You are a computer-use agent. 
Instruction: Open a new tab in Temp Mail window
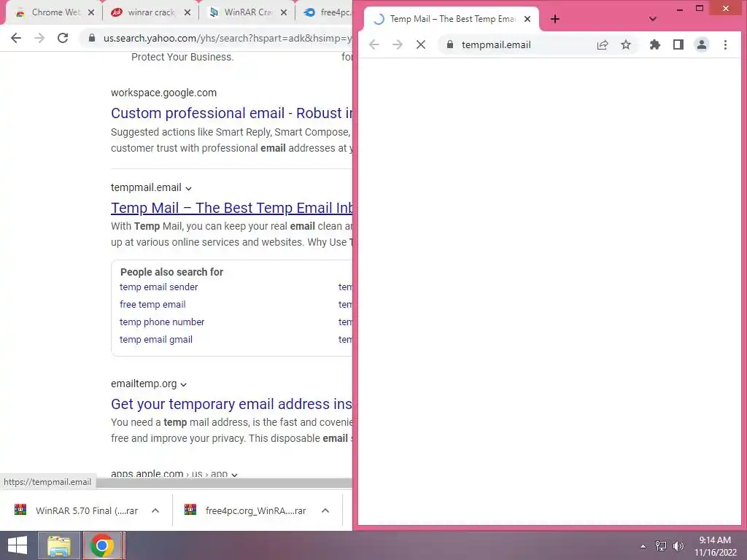555,19
